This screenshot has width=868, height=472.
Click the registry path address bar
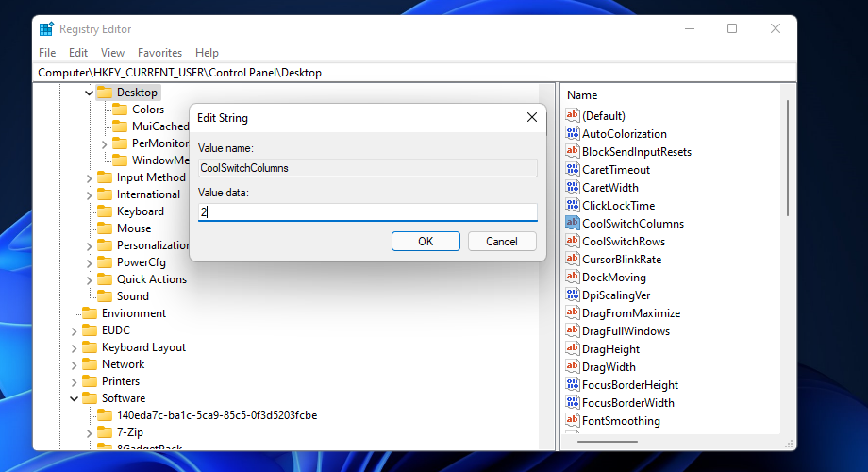pyautogui.click(x=415, y=73)
